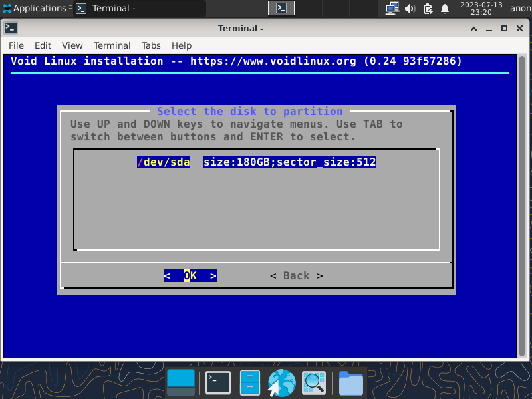Click the Void Linux installation header text

(x=236, y=61)
